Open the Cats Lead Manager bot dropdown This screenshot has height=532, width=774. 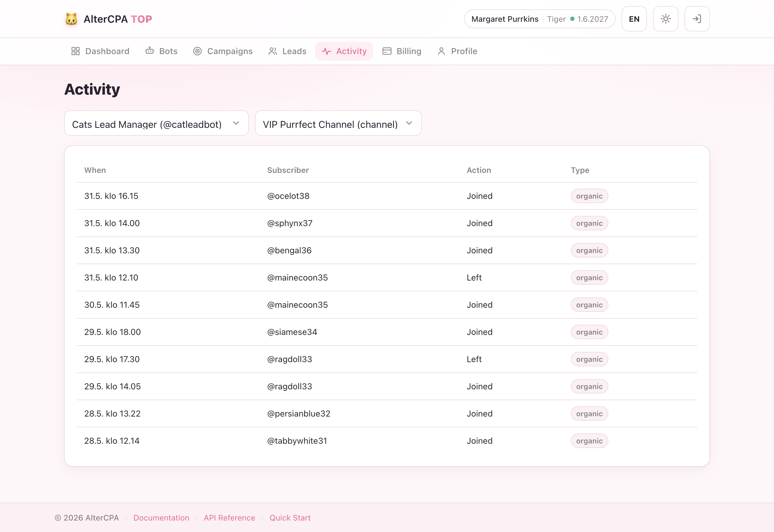(156, 123)
